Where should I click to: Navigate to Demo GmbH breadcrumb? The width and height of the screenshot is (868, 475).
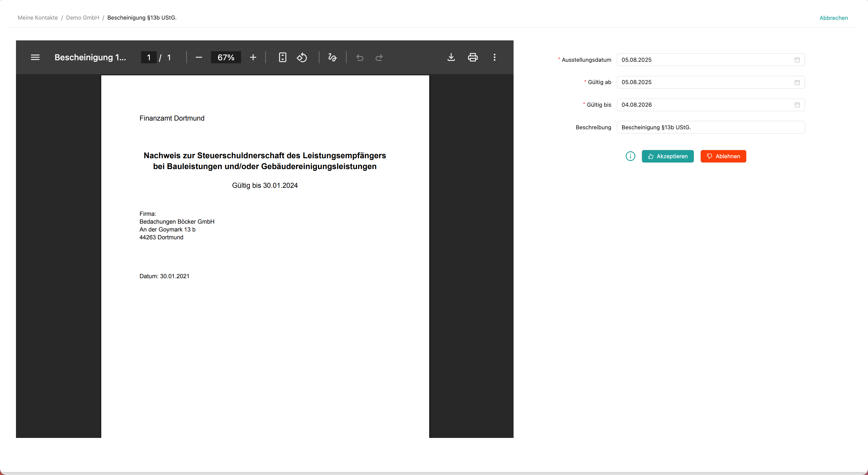click(x=83, y=17)
